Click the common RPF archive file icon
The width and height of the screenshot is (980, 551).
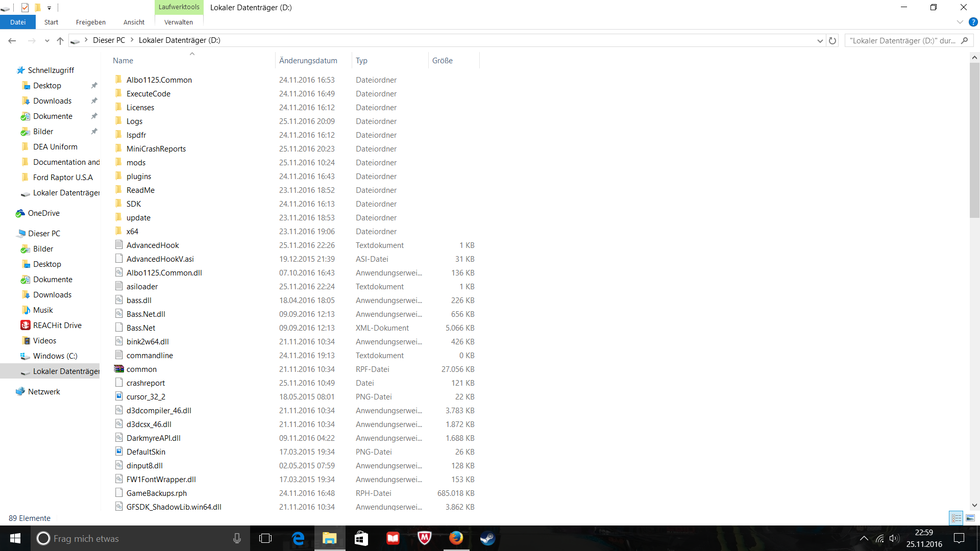tap(119, 369)
